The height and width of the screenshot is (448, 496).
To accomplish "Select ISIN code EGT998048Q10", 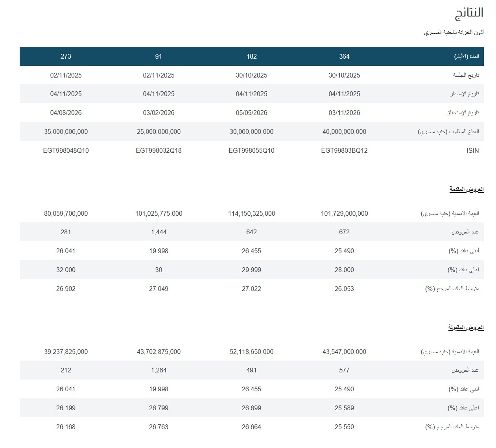I will pyautogui.click(x=66, y=150).
